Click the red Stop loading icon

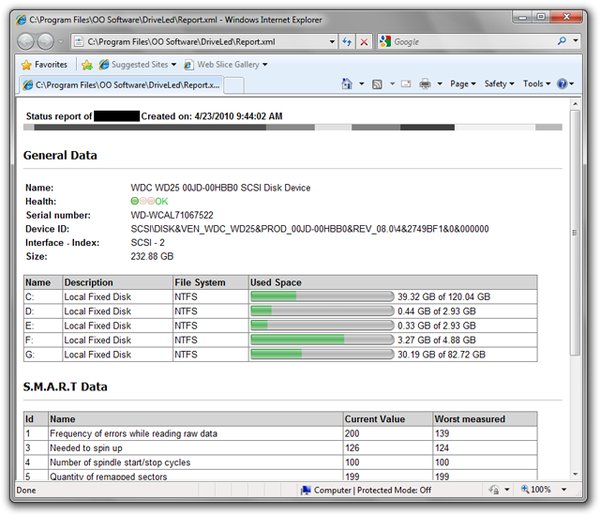[364, 42]
